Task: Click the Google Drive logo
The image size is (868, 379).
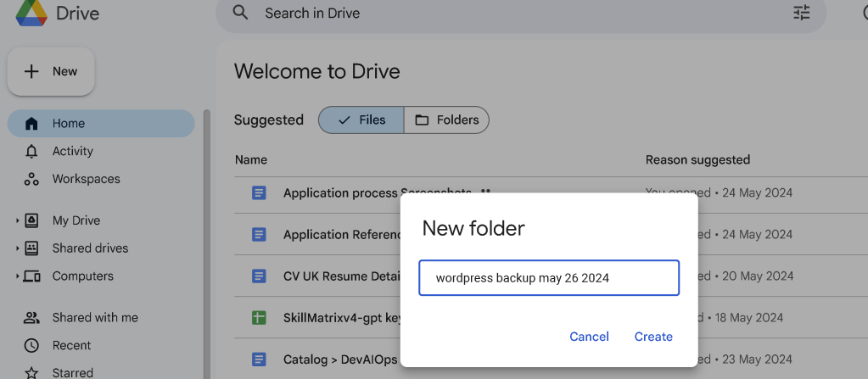Action: (31, 12)
